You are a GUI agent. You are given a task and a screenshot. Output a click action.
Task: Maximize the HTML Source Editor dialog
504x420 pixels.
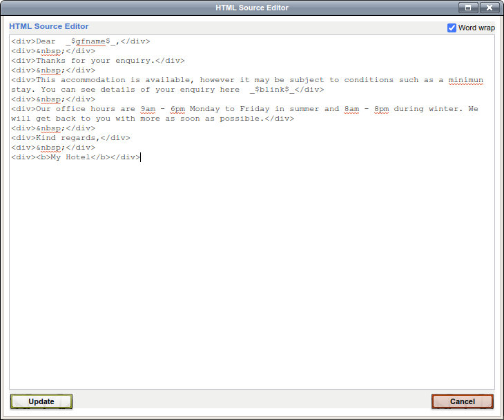[x=467, y=8]
